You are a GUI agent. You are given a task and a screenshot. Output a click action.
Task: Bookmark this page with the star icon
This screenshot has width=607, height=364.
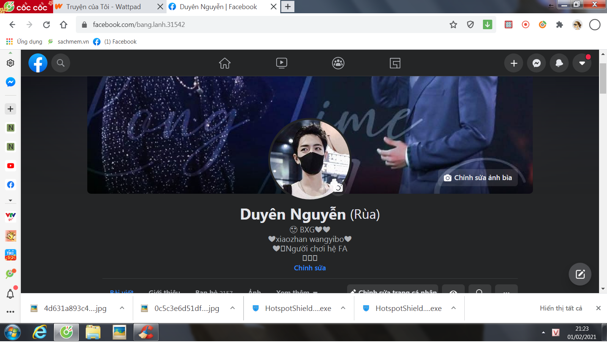point(453,25)
